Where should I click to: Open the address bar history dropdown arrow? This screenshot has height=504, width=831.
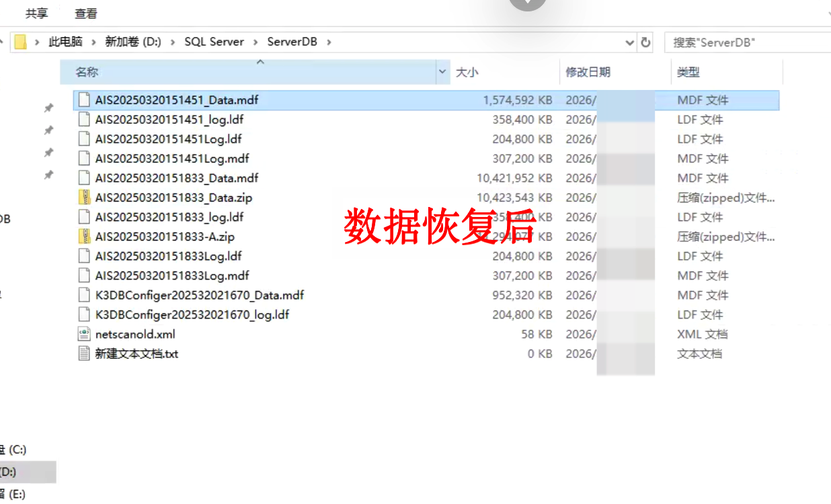pos(630,42)
